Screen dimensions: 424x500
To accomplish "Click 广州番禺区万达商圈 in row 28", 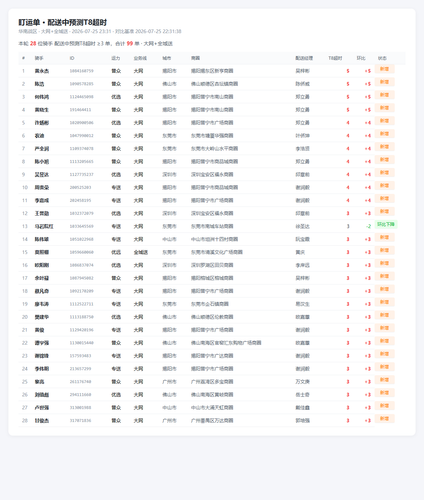I will pyautogui.click(x=212, y=421).
